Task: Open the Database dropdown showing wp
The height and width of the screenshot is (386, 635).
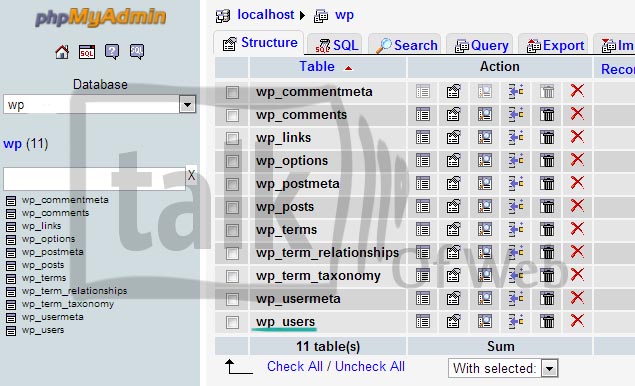Action: (100, 104)
